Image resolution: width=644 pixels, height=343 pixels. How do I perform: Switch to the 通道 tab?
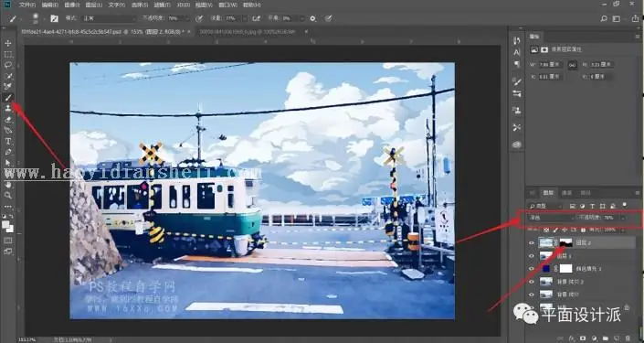567,192
